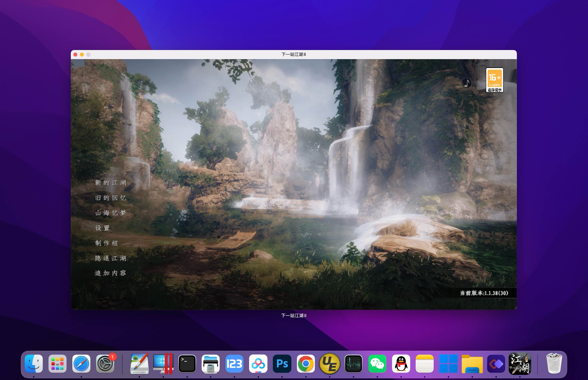Open Activity Monitor from the Dock
The image size is (588, 380).
[x=353, y=364]
